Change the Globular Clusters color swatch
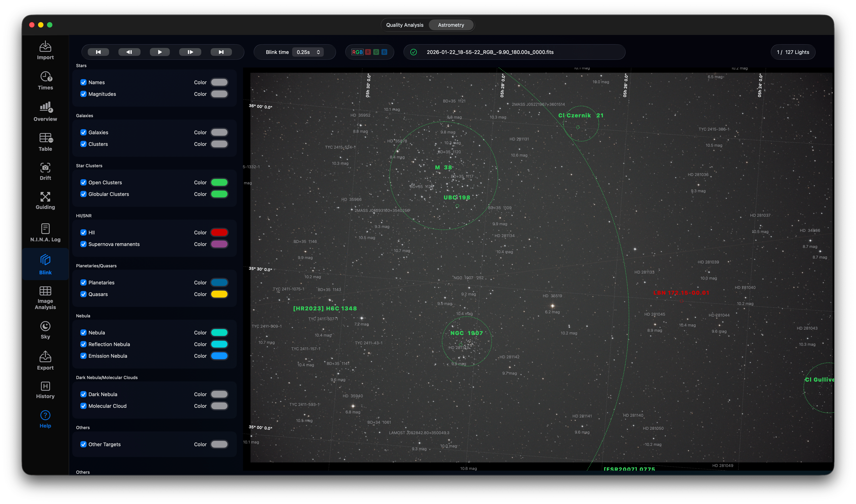The width and height of the screenshot is (856, 504). [219, 194]
